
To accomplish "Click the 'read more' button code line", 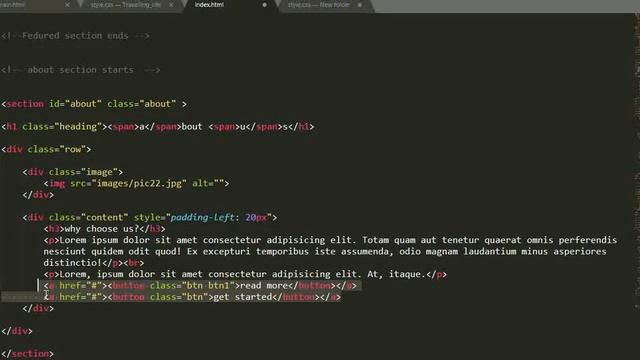I will 200,286.
